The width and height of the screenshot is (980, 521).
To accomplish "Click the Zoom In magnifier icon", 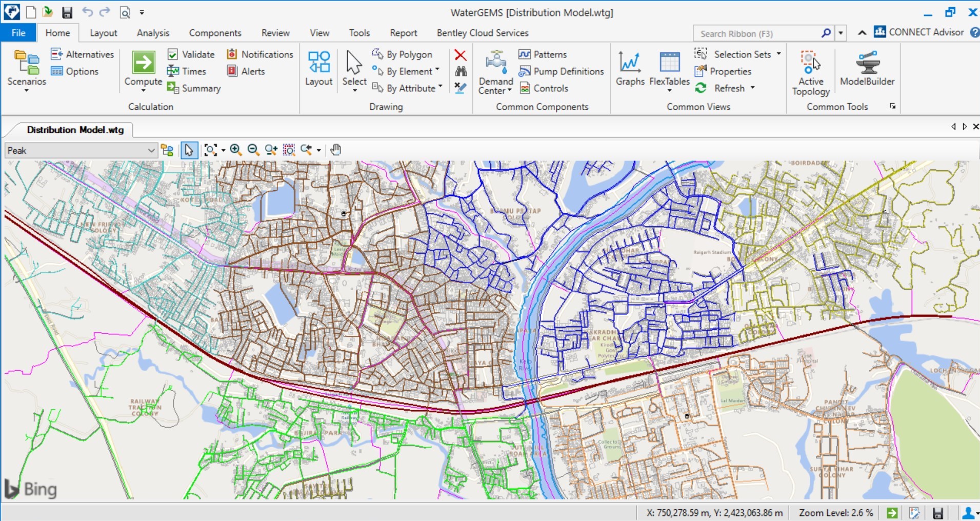I will pos(236,150).
